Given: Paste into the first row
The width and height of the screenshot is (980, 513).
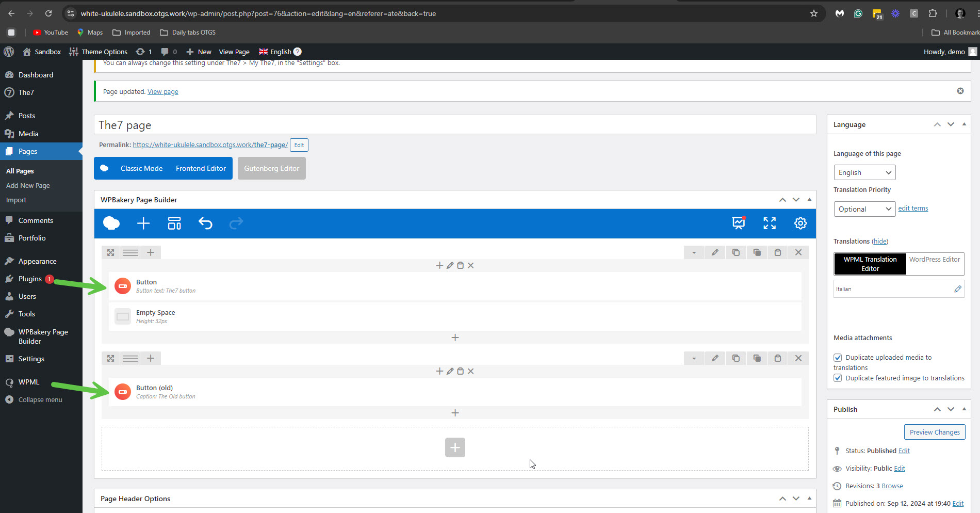Looking at the screenshot, I should pyautogui.click(x=778, y=252).
